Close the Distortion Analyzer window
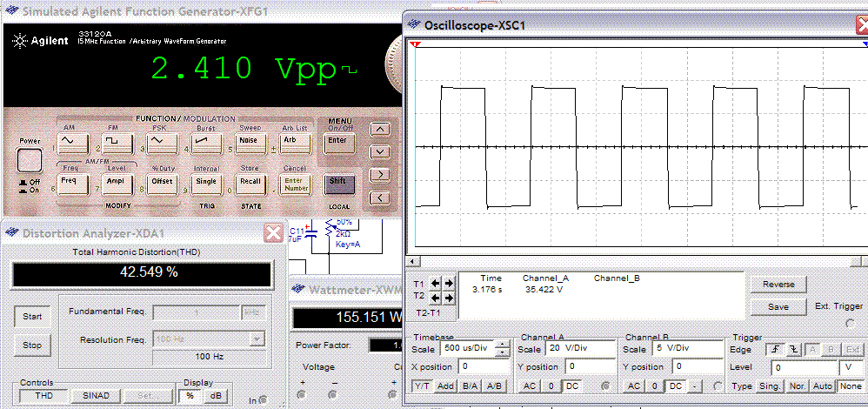Screen dimensions: 868x409 pos(274,233)
